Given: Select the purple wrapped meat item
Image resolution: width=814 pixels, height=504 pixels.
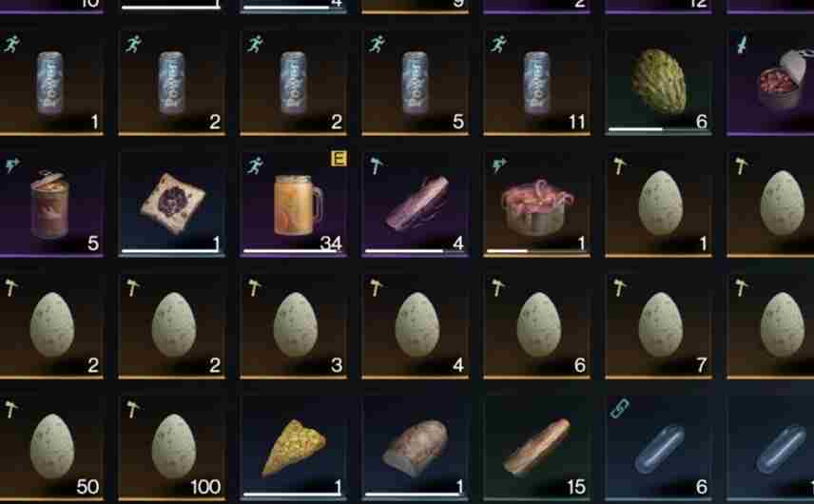Looking at the screenshot, I should [x=416, y=204].
